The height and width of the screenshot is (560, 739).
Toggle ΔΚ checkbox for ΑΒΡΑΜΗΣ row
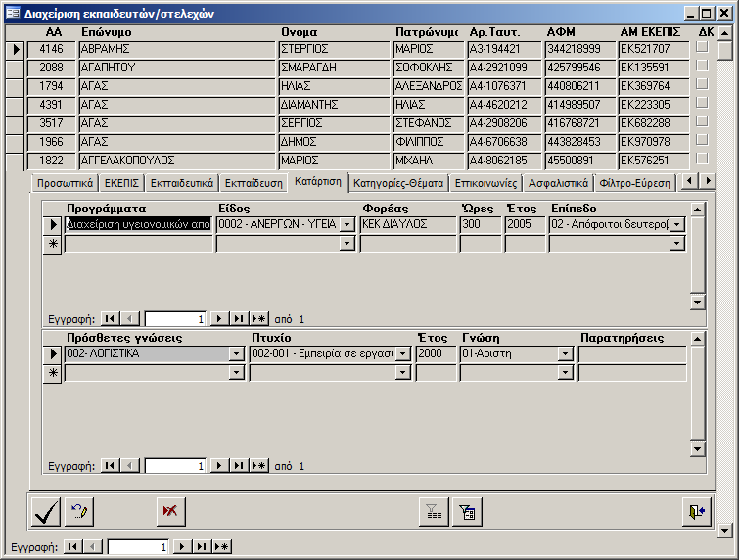click(701, 48)
